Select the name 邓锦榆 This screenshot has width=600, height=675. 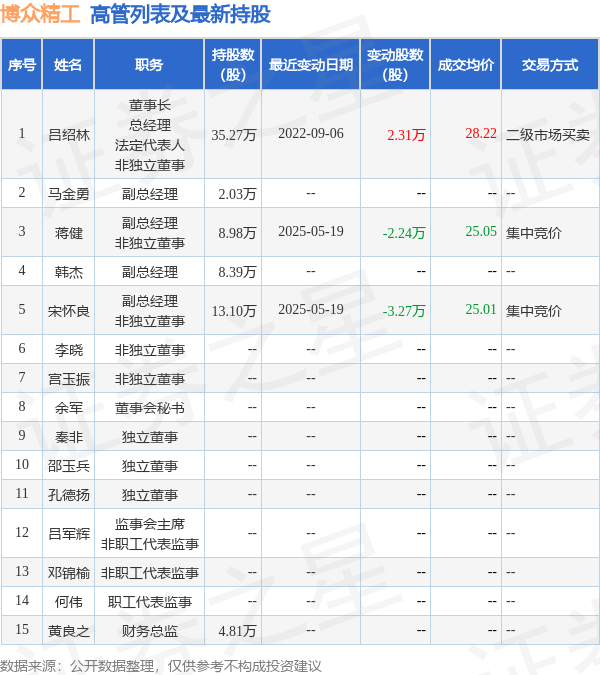click(x=69, y=573)
